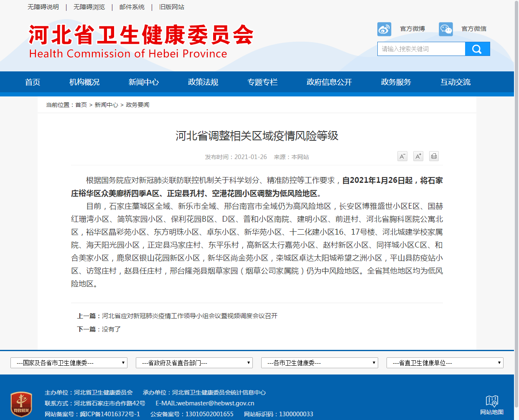Open 旧版网站 top link
Image resolution: width=519 pixels, height=420 pixels.
coord(172,7)
